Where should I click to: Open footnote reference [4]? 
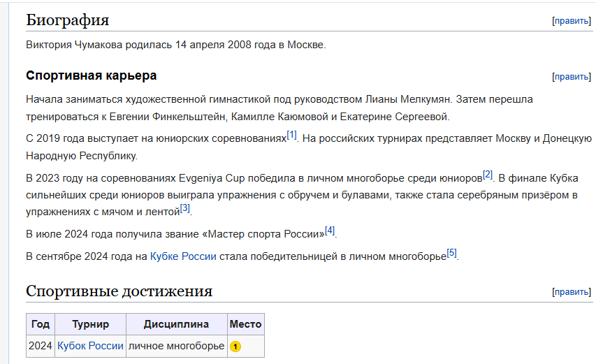tap(330, 231)
